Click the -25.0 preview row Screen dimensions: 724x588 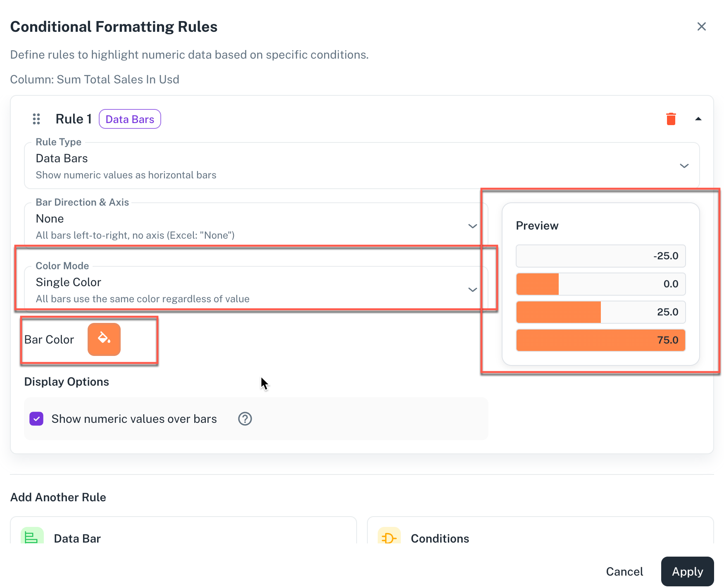tap(600, 256)
